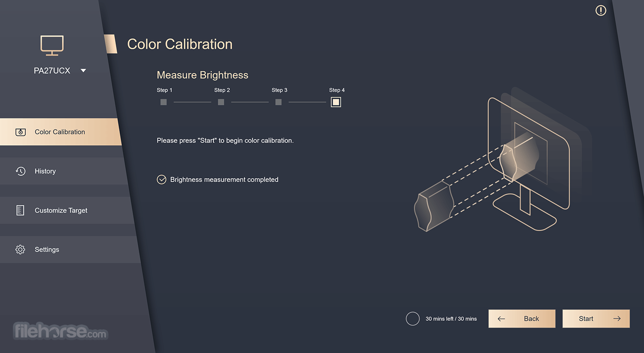Click the "30 mins left / 30 mins" text
Screen dimensions: 644x353
click(x=451, y=319)
